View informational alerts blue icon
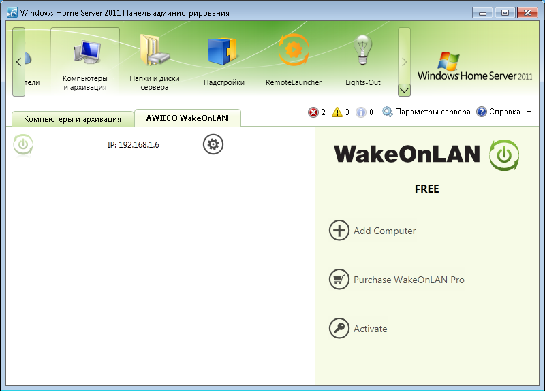 361,112
